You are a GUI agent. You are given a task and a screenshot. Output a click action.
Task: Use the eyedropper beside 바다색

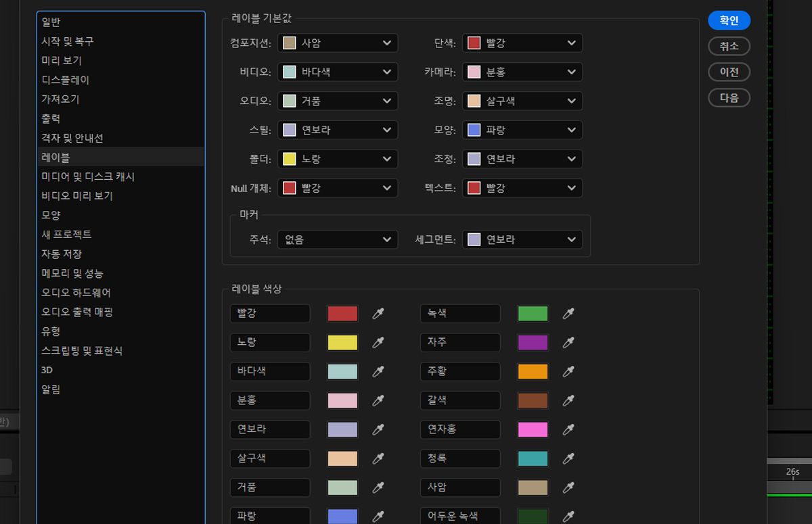[378, 371]
